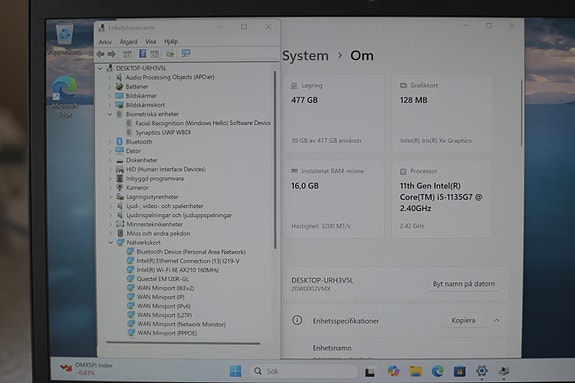This screenshot has height=383, width=575.
Task: Select Quectel EM120R-GL adapter
Action: [x=162, y=279]
